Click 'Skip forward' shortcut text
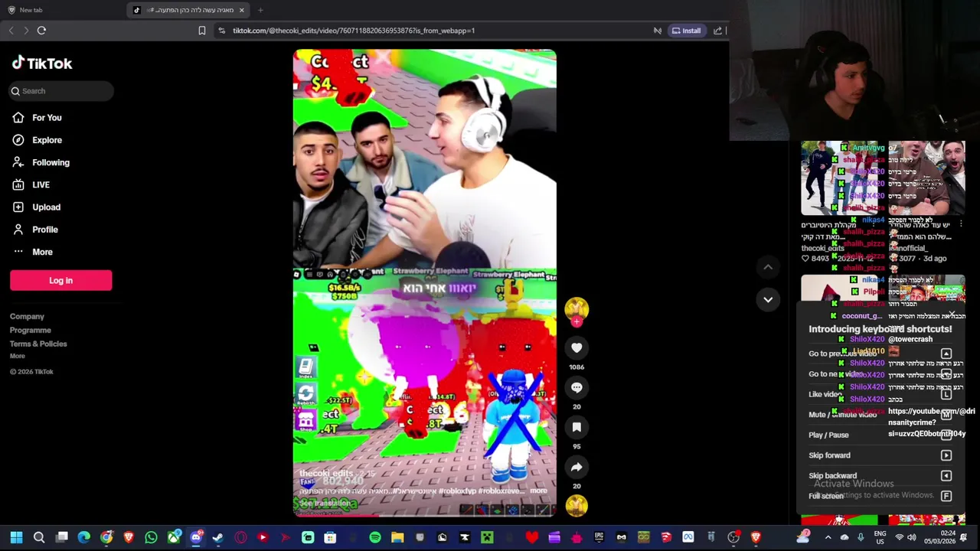 829,455
